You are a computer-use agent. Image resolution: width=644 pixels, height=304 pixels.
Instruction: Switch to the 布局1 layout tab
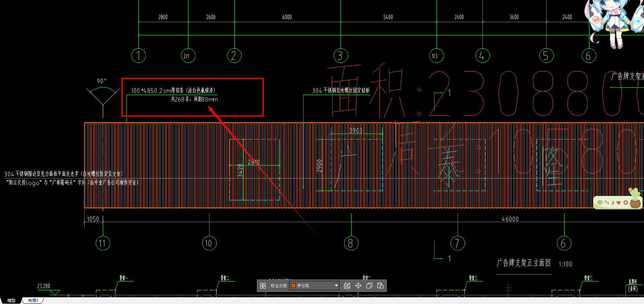tap(33, 300)
